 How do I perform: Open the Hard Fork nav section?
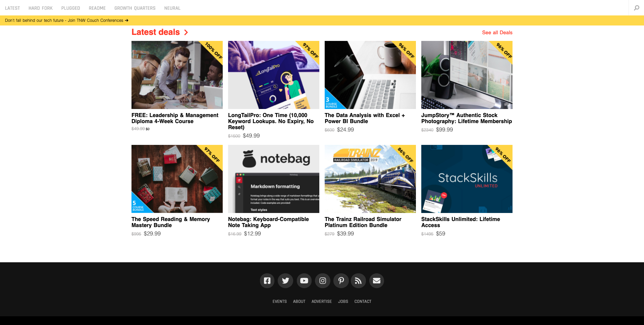pos(41,8)
